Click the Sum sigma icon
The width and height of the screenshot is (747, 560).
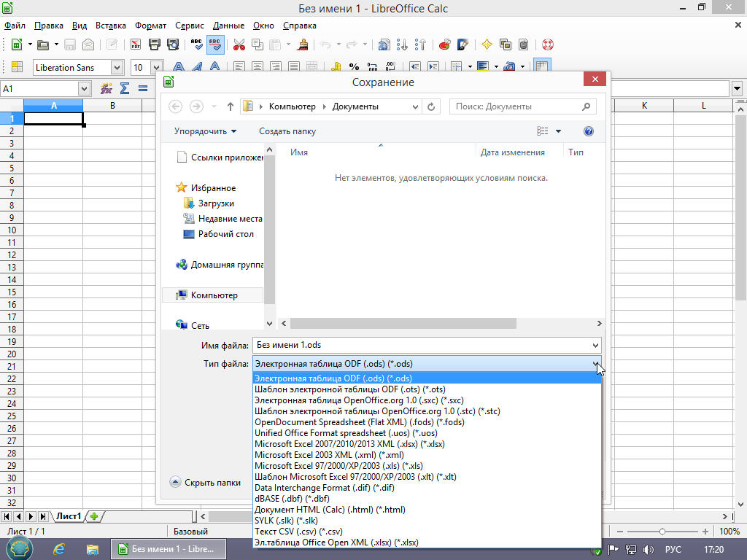[x=125, y=88]
